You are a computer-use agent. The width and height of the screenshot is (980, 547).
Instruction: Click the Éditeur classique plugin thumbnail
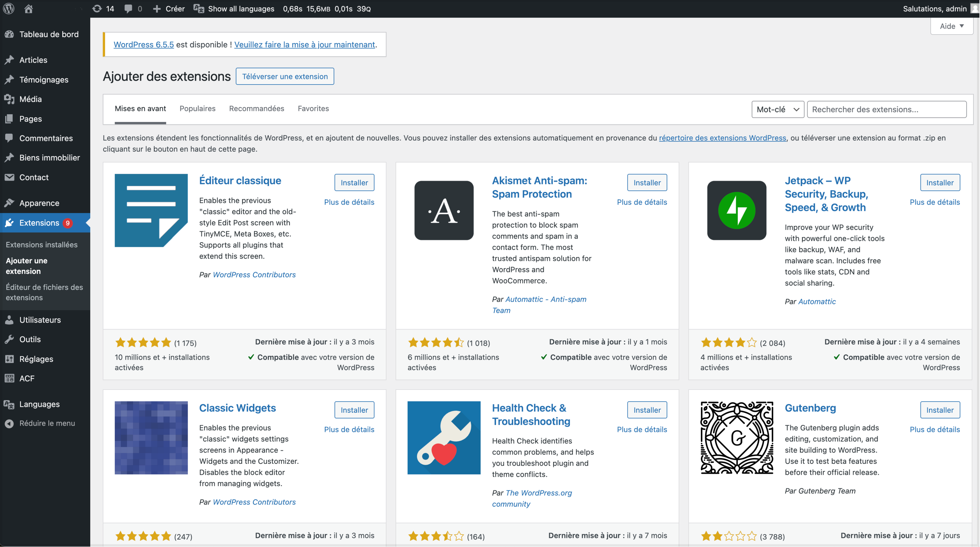pyautogui.click(x=151, y=210)
